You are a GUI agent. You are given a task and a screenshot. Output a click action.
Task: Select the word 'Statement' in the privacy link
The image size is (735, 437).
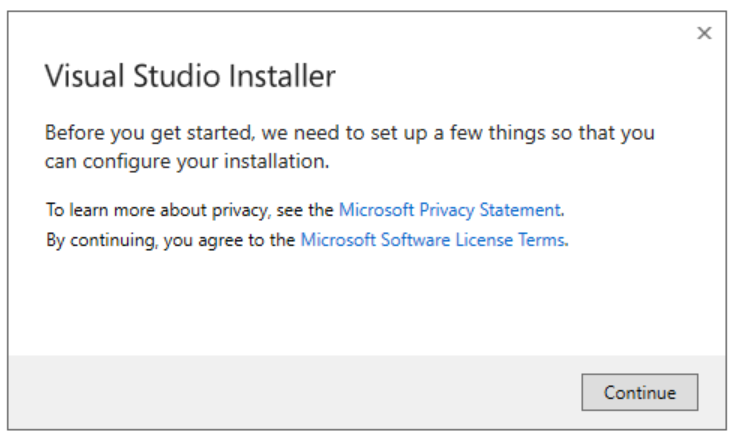[520, 210]
